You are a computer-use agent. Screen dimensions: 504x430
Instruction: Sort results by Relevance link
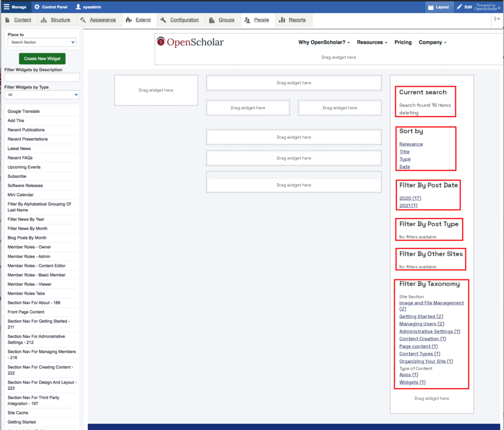411,144
